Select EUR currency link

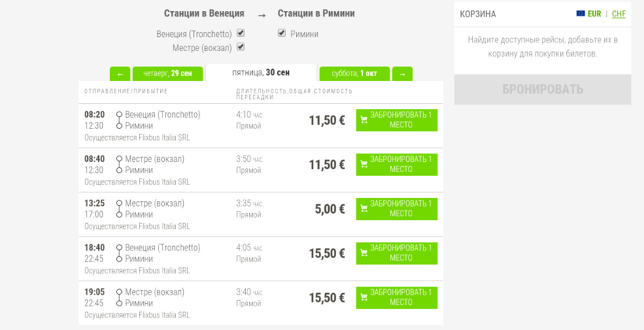[x=595, y=14]
